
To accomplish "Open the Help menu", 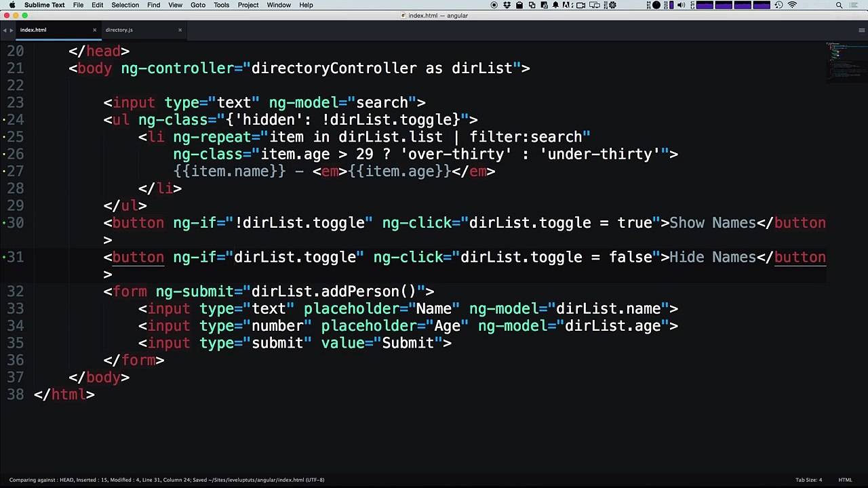I will [306, 5].
